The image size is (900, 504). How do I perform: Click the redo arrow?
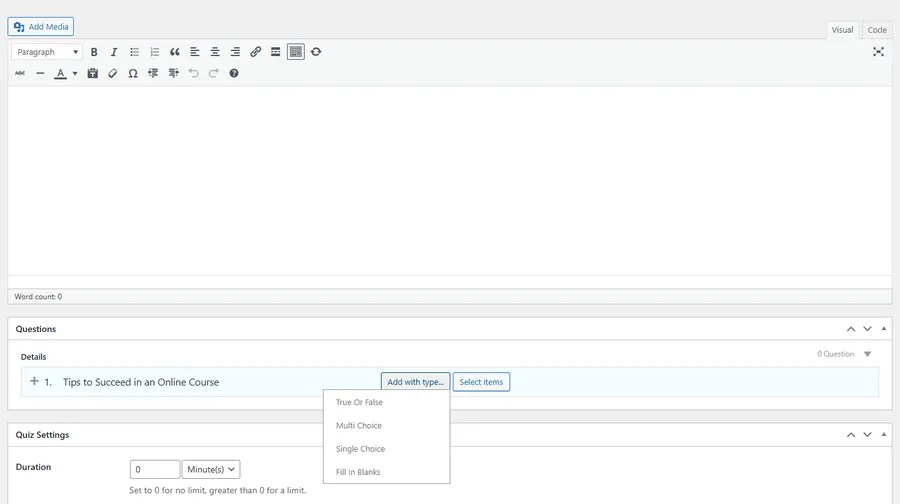[x=214, y=73]
